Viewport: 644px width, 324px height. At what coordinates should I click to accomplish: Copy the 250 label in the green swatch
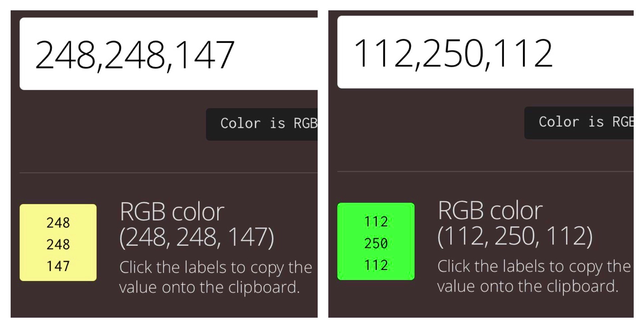[376, 243]
